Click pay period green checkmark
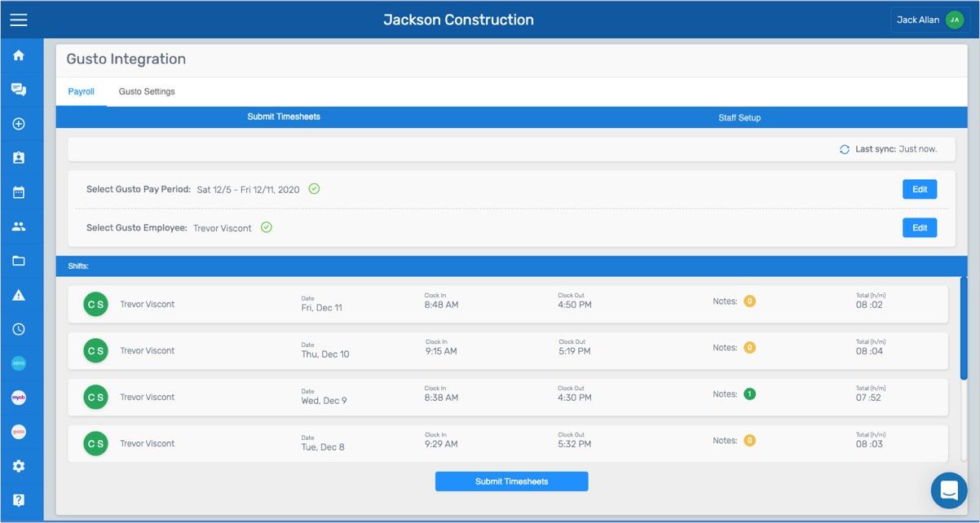 point(314,189)
